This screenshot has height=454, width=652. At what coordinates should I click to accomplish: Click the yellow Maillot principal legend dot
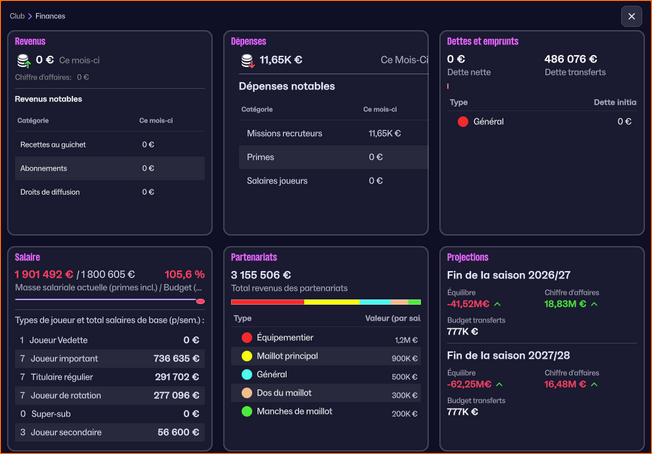246,356
